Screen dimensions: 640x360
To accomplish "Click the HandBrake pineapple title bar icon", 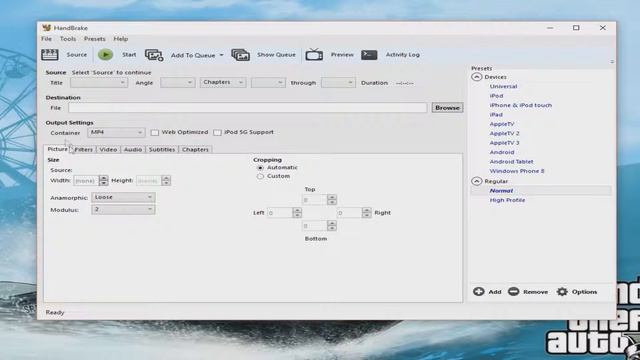I will tap(47, 28).
